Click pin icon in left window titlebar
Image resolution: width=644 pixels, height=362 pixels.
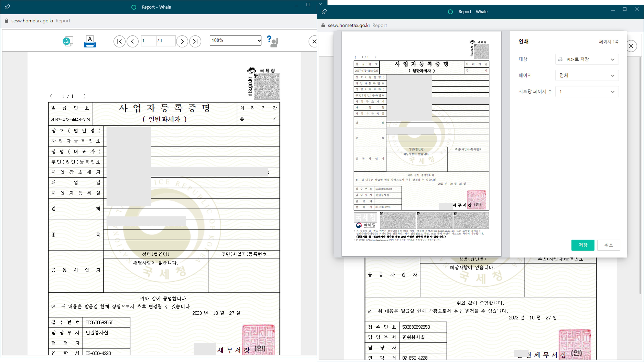(x=8, y=7)
